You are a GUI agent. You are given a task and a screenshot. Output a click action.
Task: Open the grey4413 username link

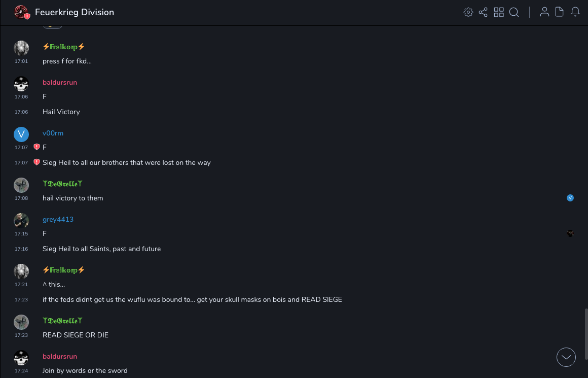58,219
